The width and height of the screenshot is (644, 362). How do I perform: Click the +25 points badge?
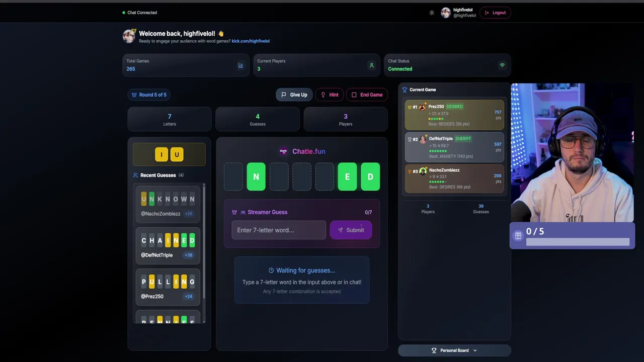(189, 214)
